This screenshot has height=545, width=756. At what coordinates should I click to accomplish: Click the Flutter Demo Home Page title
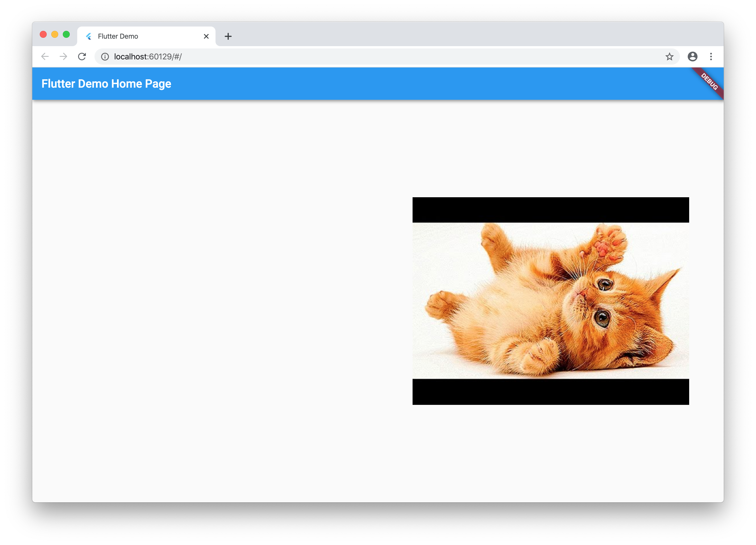pyautogui.click(x=106, y=84)
